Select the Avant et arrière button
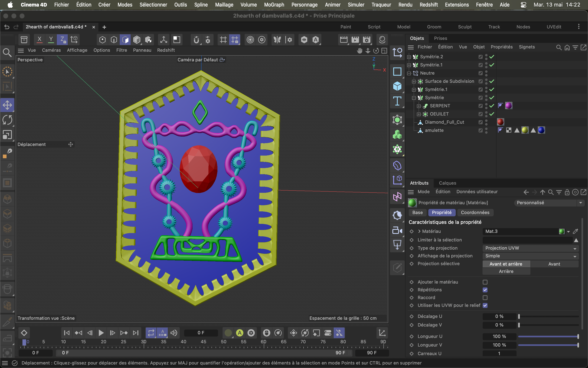Image resolution: width=588 pixels, height=368 pixels. pyautogui.click(x=506, y=264)
